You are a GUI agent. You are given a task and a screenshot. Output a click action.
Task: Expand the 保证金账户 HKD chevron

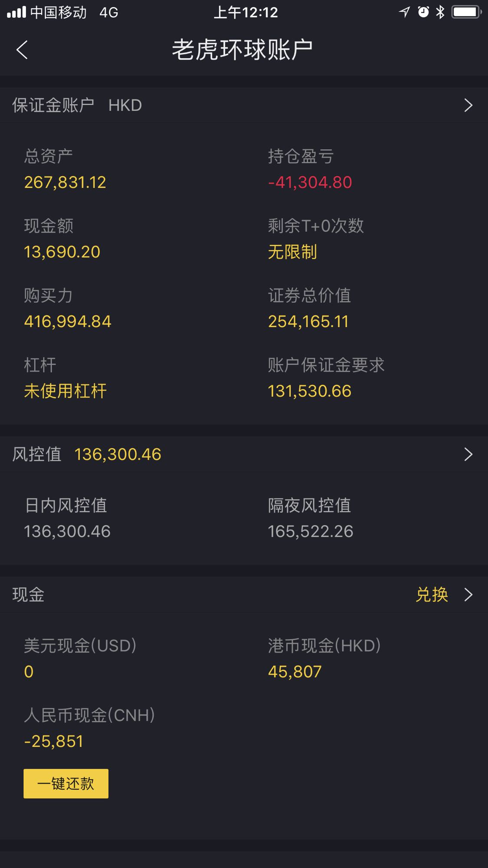pyautogui.click(x=468, y=105)
